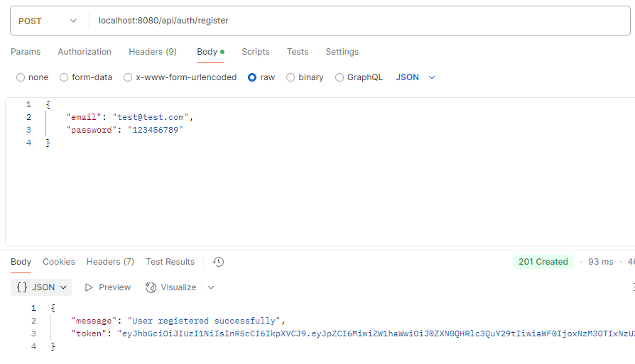Click line number 1 in response viewer

click(x=33, y=308)
